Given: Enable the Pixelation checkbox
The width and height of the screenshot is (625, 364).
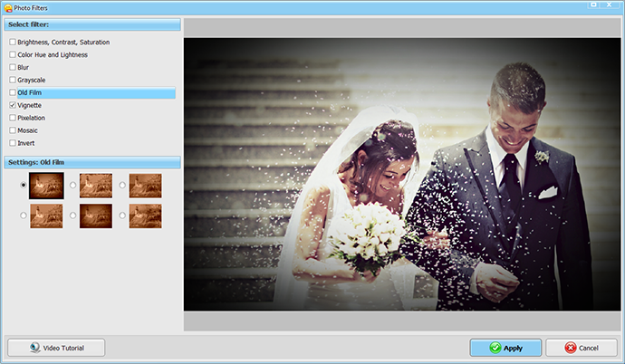Looking at the screenshot, I should click(13, 118).
